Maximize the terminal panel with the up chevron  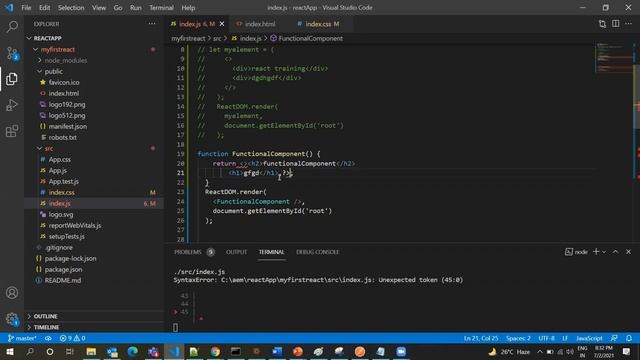pyautogui.click(x=616, y=252)
